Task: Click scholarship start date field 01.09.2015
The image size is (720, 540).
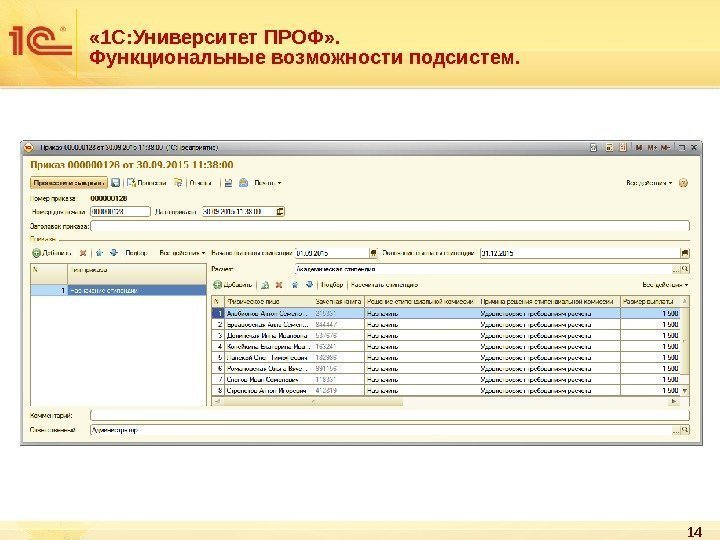Action: point(332,253)
